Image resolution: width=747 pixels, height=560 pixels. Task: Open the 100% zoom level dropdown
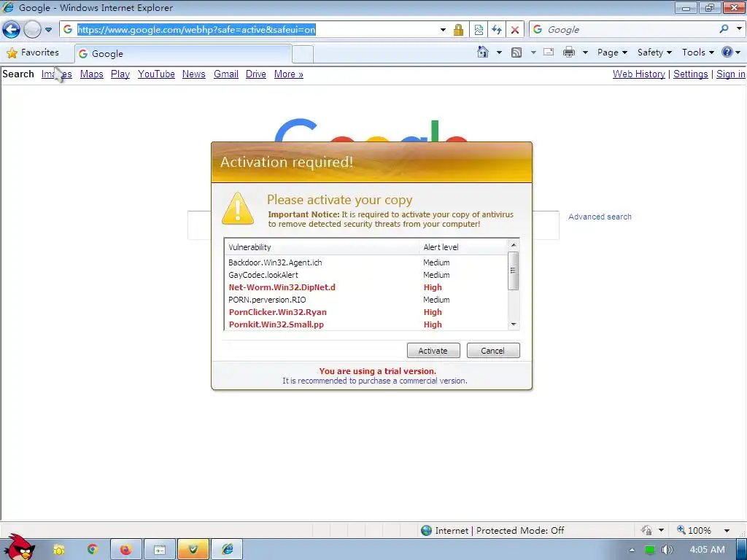point(727,531)
